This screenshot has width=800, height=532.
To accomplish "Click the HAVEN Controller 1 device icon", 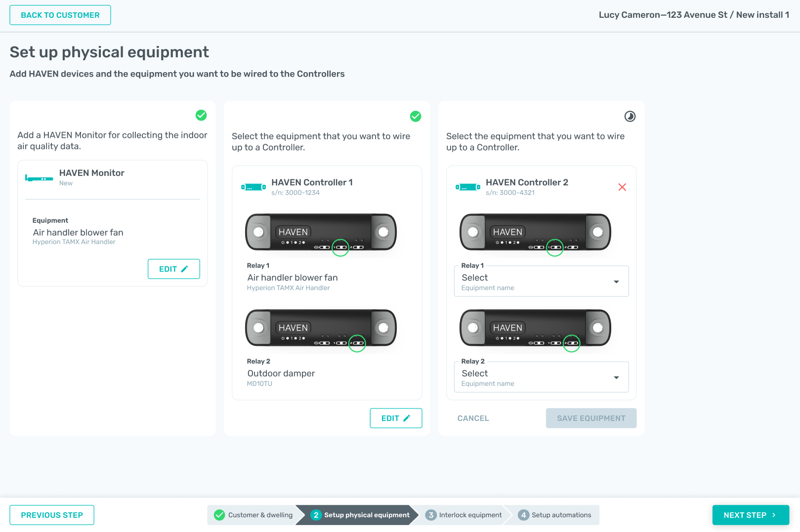I will 253,187.
